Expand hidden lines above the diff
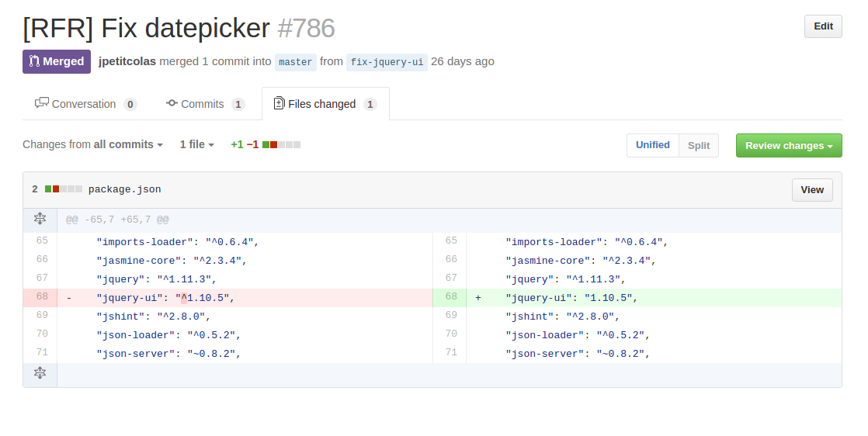The height and width of the screenshot is (436, 868). point(40,219)
